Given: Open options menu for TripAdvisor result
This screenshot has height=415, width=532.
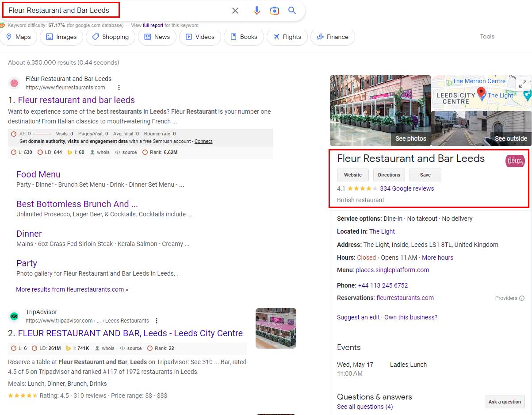Looking at the screenshot, I should tap(157, 321).
